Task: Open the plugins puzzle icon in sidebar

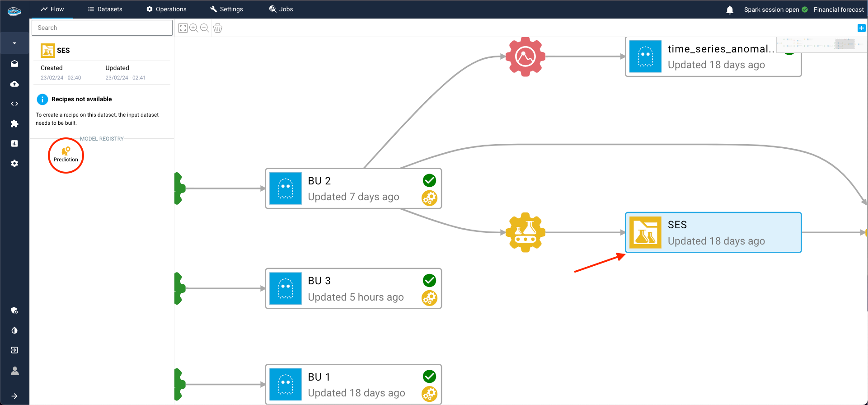Action: [x=14, y=123]
